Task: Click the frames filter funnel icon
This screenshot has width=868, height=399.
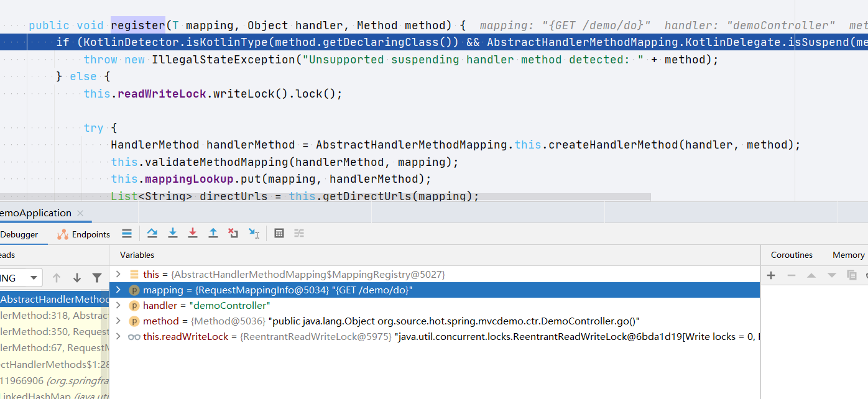Action: (x=97, y=278)
